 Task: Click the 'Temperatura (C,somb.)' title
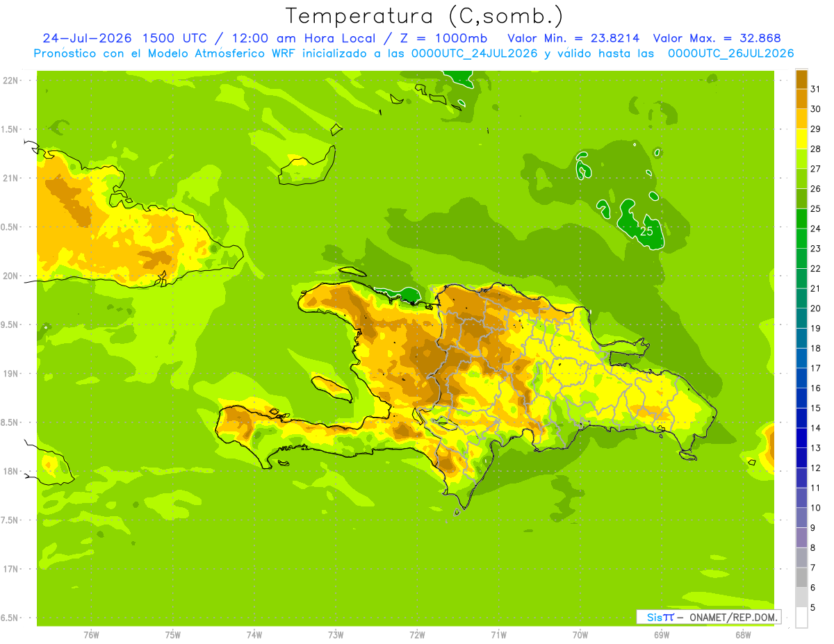424,17
